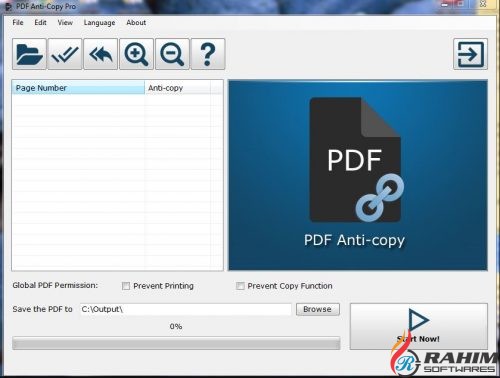Click the Browse button
The image size is (500, 378).
pyautogui.click(x=318, y=309)
